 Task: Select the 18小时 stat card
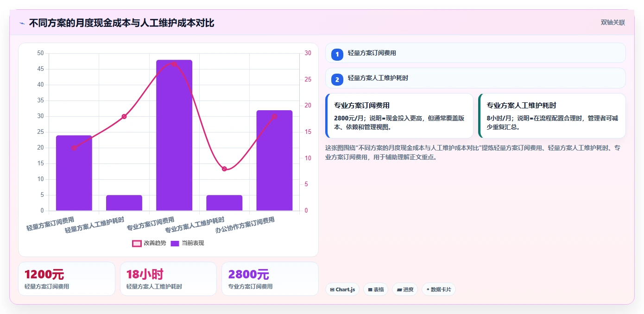[168, 279]
